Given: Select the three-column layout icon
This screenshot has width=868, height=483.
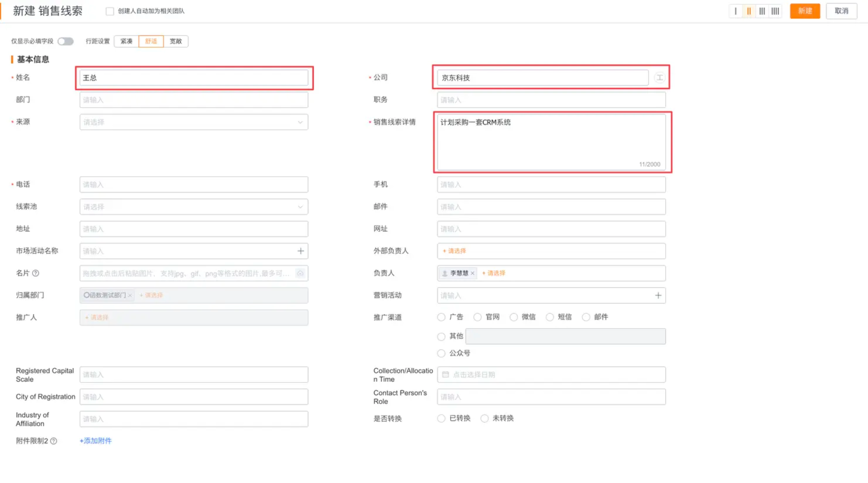Looking at the screenshot, I should click(x=762, y=11).
